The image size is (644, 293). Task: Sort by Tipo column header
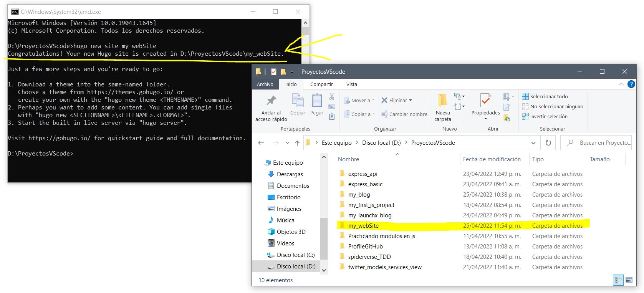click(x=538, y=159)
